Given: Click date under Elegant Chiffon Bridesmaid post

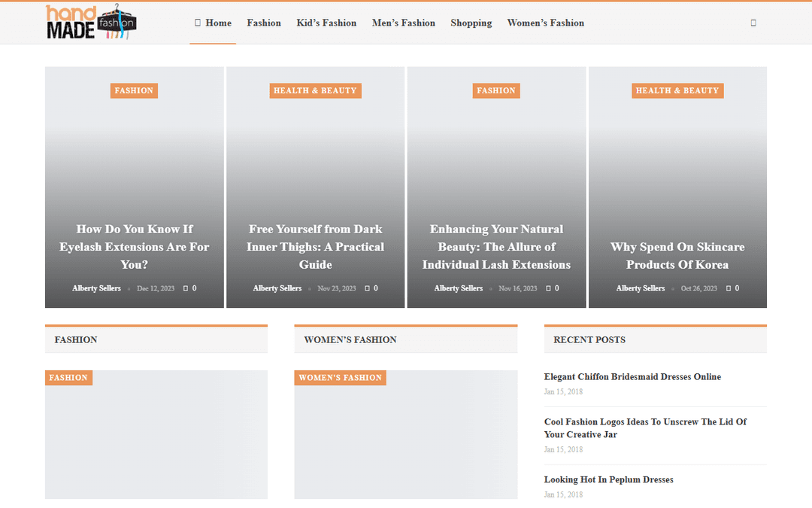Looking at the screenshot, I should coord(563,392).
